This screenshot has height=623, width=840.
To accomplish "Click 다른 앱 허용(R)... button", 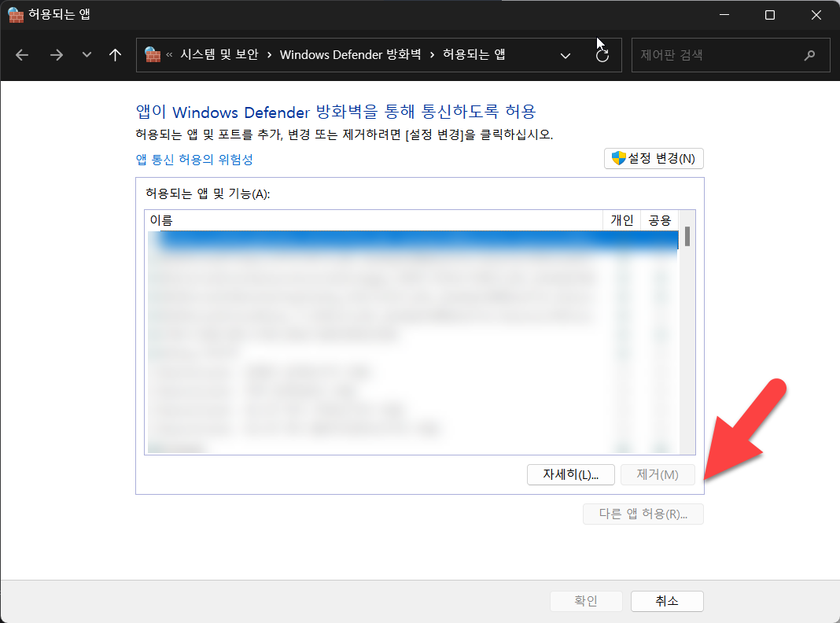I will pos(643,514).
